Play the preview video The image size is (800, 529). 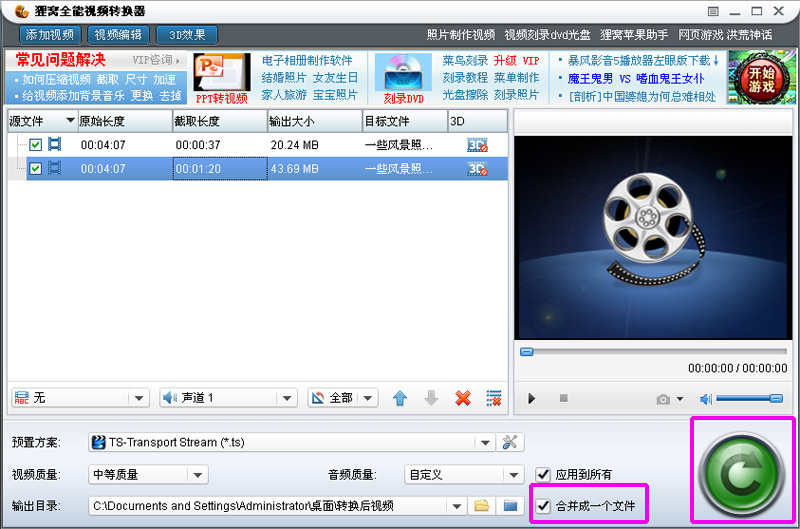click(532, 398)
